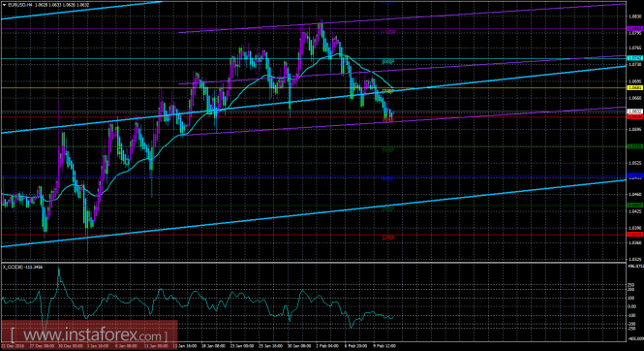Select the yellow pivot level label in the chart
Viewport: 644px width, 351px height.
(x=388, y=91)
